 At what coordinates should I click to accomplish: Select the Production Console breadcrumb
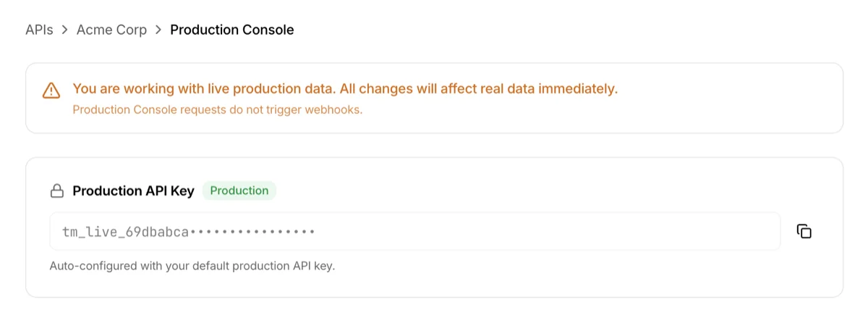tap(231, 30)
